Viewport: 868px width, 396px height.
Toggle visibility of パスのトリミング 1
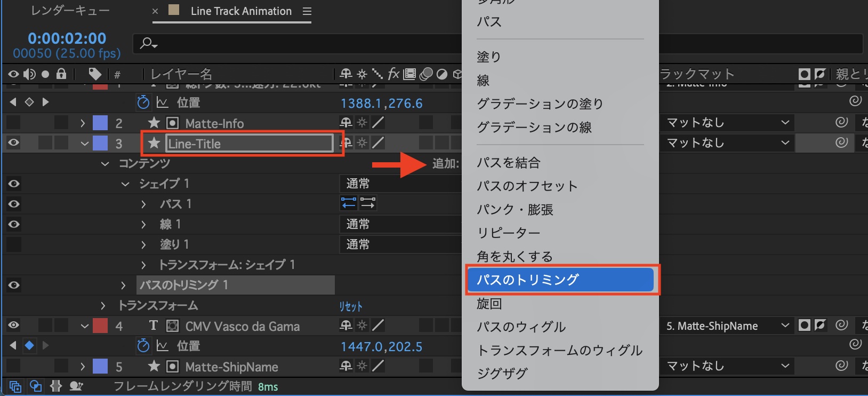(14, 285)
